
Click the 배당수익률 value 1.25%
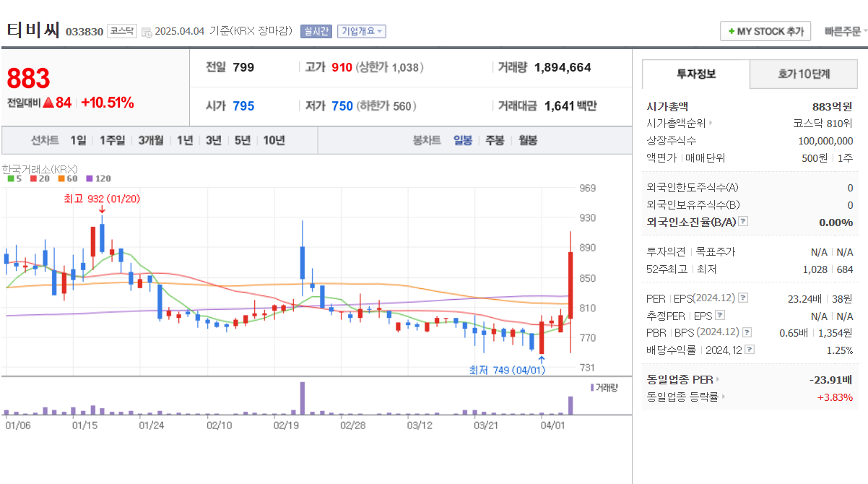click(839, 350)
